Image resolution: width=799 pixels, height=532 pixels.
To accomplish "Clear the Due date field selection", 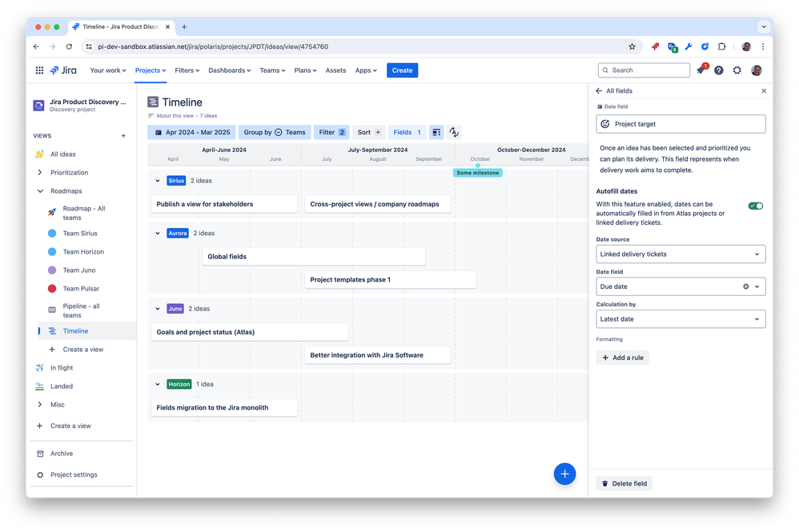I will click(x=745, y=286).
